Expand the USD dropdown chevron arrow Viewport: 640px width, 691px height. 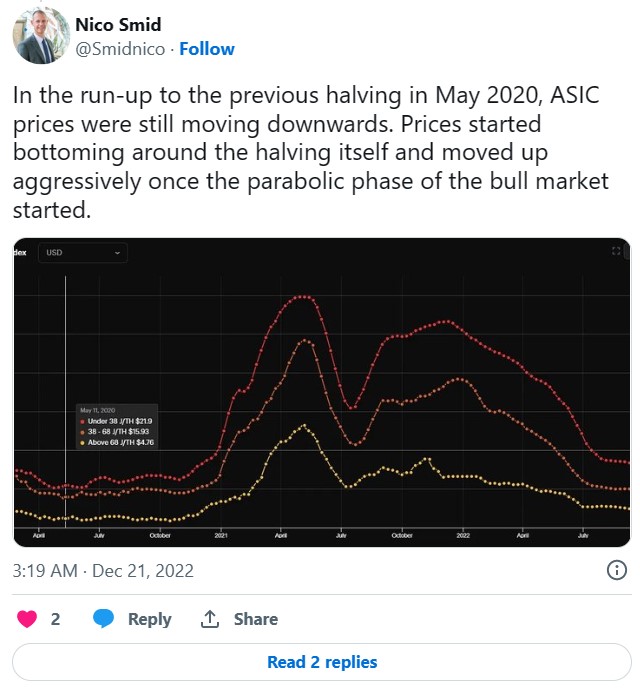click(117, 253)
